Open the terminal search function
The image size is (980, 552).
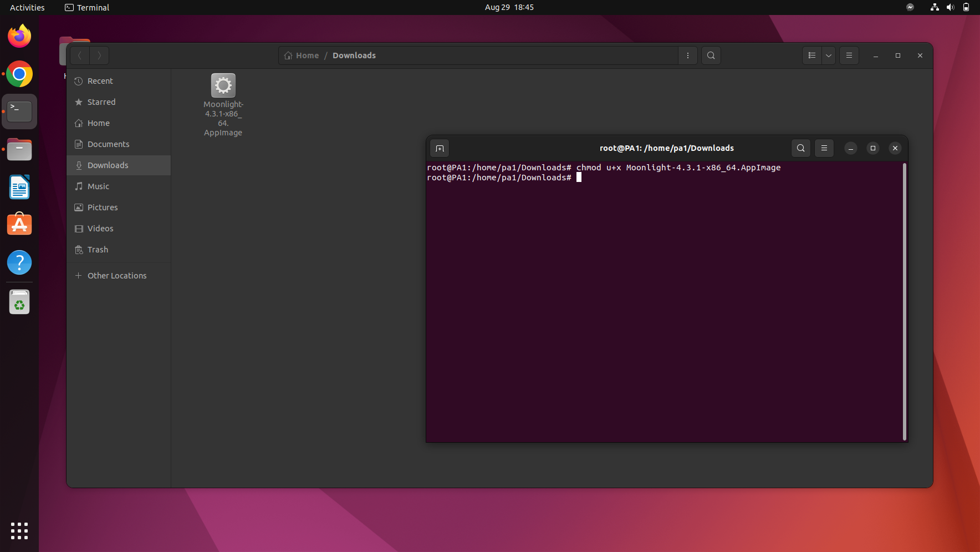800,148
